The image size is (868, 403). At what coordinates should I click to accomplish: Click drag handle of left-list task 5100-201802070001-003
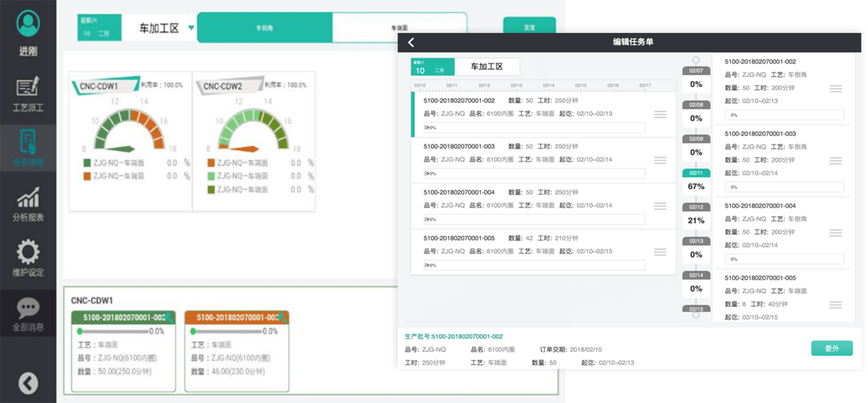[x=660, y=160]
